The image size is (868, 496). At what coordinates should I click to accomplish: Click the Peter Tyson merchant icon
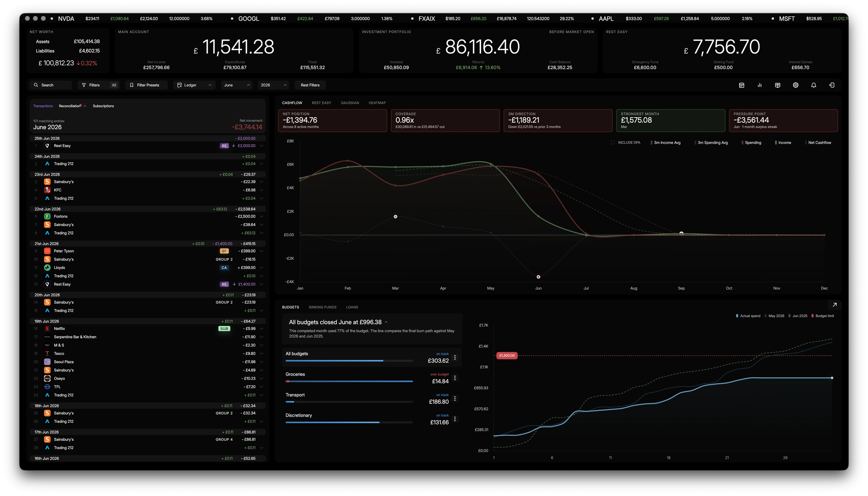pyautogui.click(x=47, y=251)
